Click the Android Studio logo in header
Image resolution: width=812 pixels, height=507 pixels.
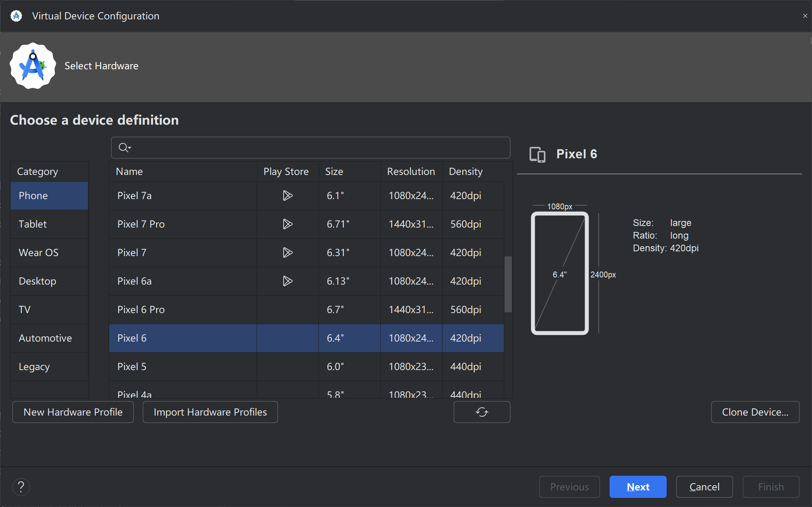[33, 66]
